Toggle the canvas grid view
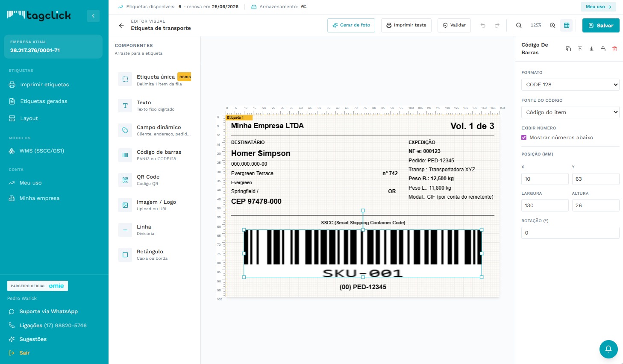This screenshot has width=623, height=364. (567, 25)
